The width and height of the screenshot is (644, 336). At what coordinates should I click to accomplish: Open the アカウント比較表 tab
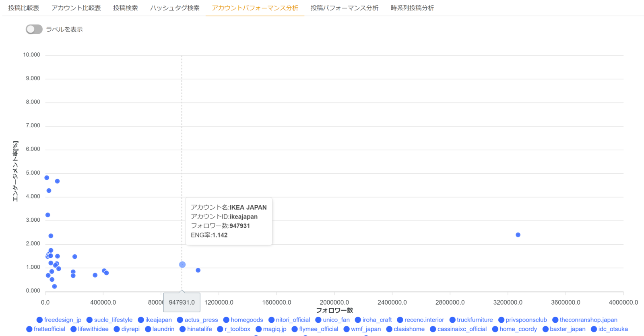[x=76, y=8]
